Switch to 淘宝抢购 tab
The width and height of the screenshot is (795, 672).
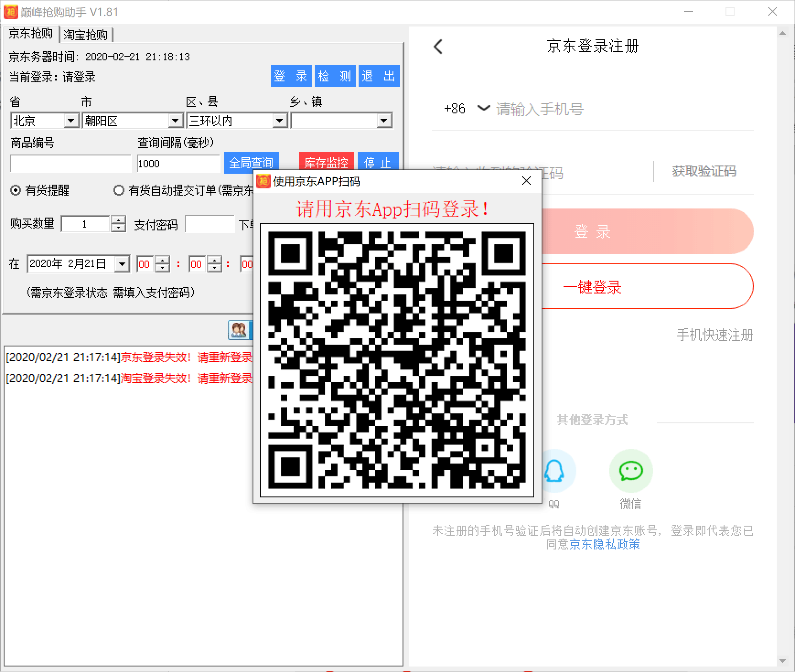tap(86, 35)
